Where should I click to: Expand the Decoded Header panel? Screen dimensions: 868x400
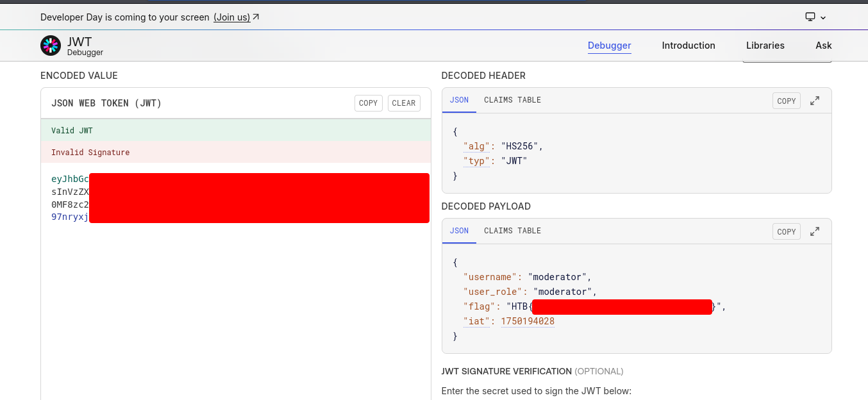point(815,101)
